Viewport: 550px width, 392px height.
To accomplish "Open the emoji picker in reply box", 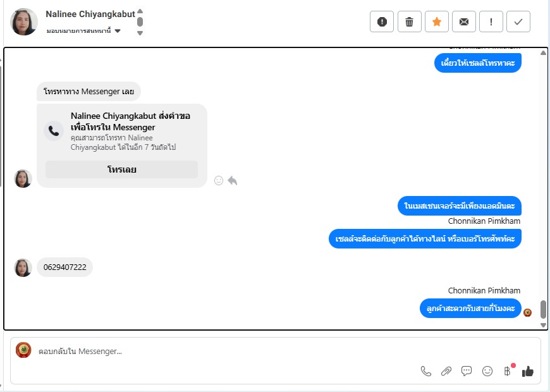I will (x=487, y=371).
